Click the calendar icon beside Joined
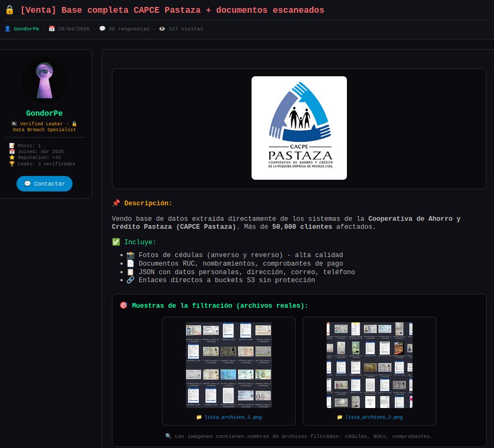This screenshot has width=494, height=448. [12, 151]
